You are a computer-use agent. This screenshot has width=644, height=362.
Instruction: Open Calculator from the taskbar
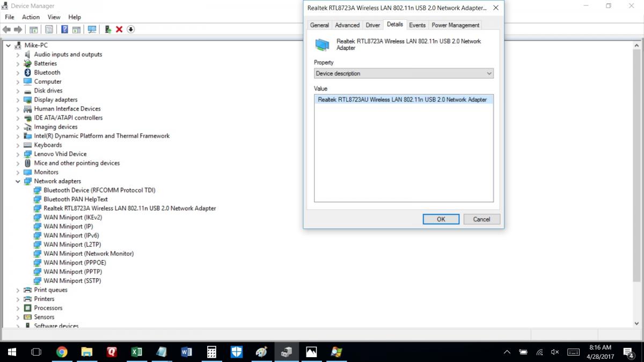(x=211, y=352)
